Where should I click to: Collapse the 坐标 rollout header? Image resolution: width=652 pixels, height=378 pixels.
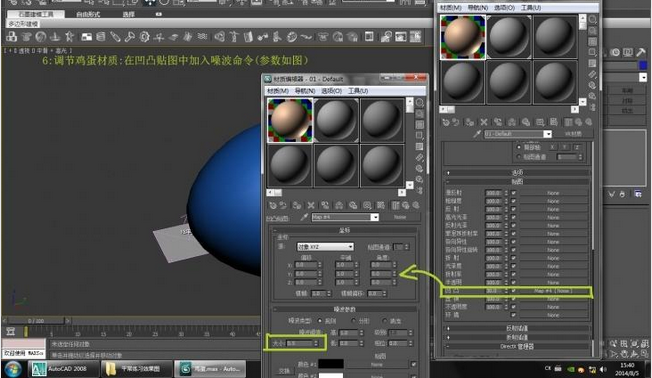pos(344,230)
